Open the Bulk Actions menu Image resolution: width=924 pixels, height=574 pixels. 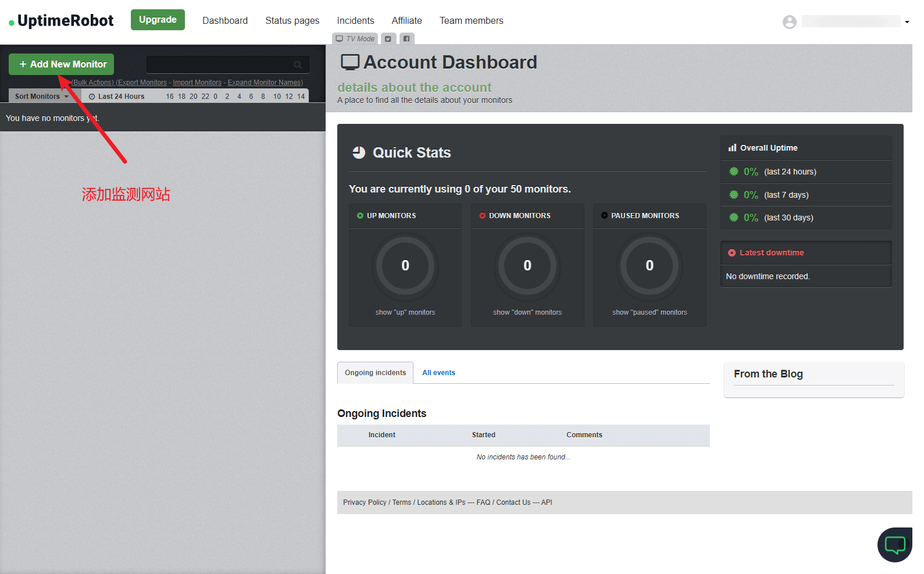[x=92, y=83]
